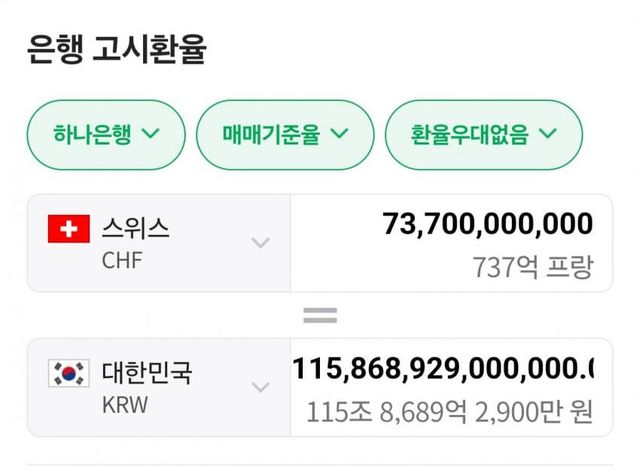Click the chevron inside the 하나은행 pill
640x473 pixels.
(x=151, y=134)
